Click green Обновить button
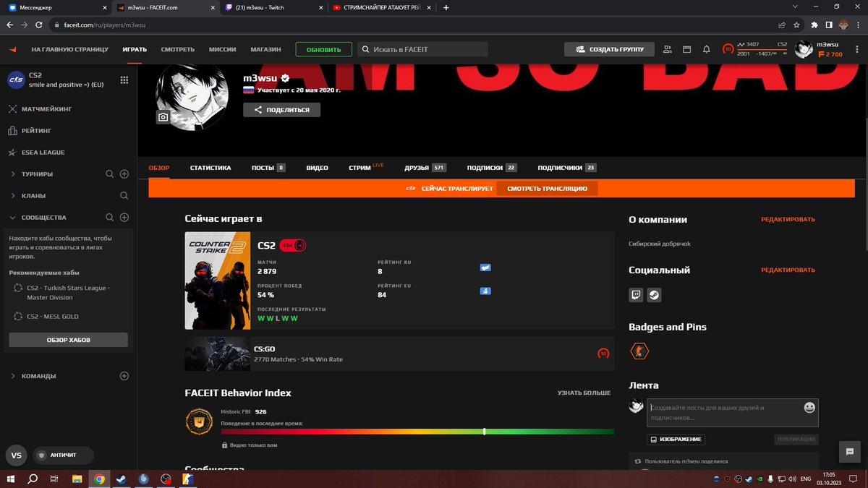Viewport: 868px width, 488px height. pos(323,49)
